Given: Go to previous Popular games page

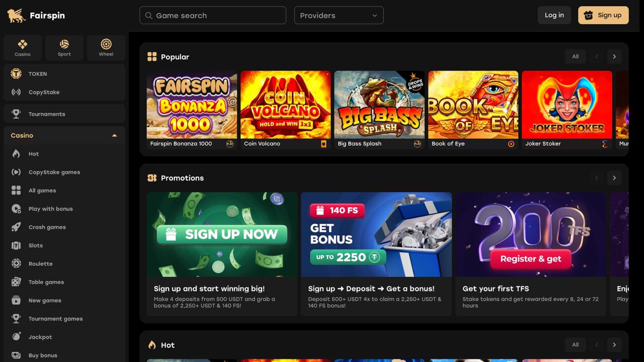Looking at the screenshot, I should [x=597, y=56].
